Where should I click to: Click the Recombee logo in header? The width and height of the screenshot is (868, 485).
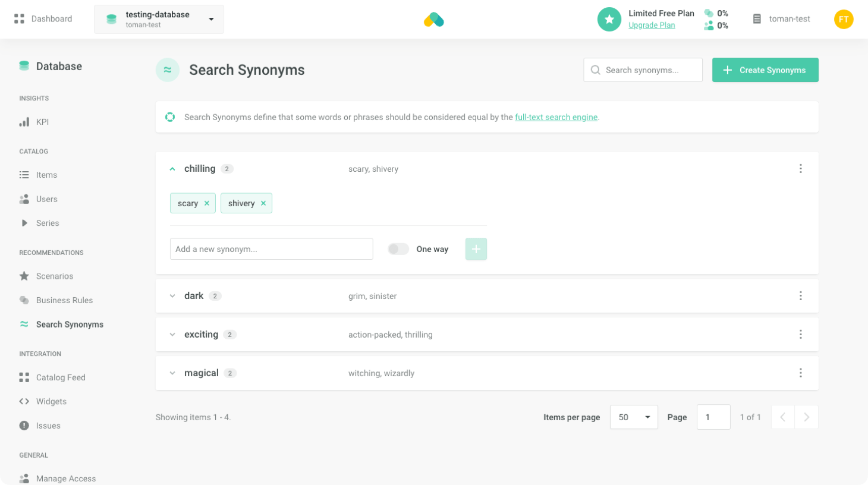click(434, 20)
